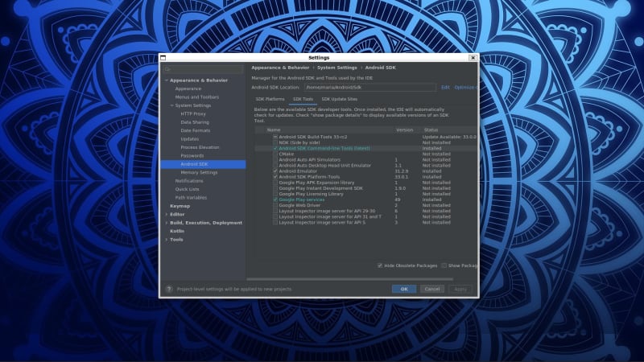Screen dimensions: 644x362
Task: Click the Version column header
Action: pos(405,130)
